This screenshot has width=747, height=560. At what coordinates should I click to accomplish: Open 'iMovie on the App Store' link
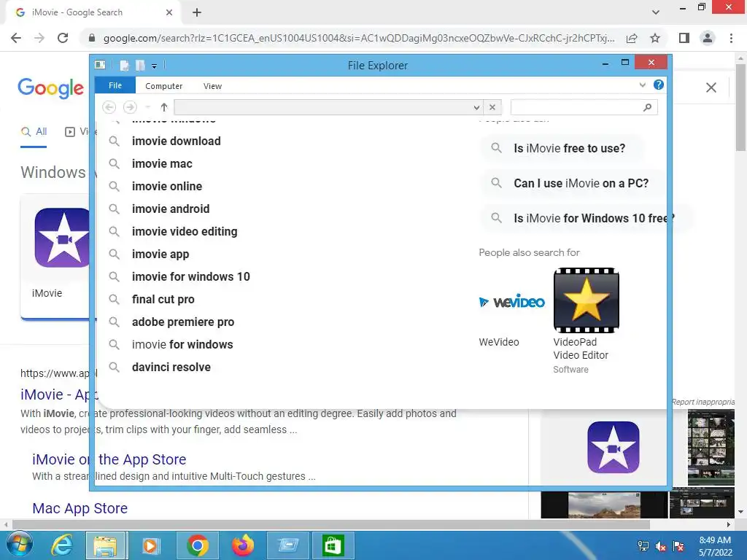pos(109,459)
